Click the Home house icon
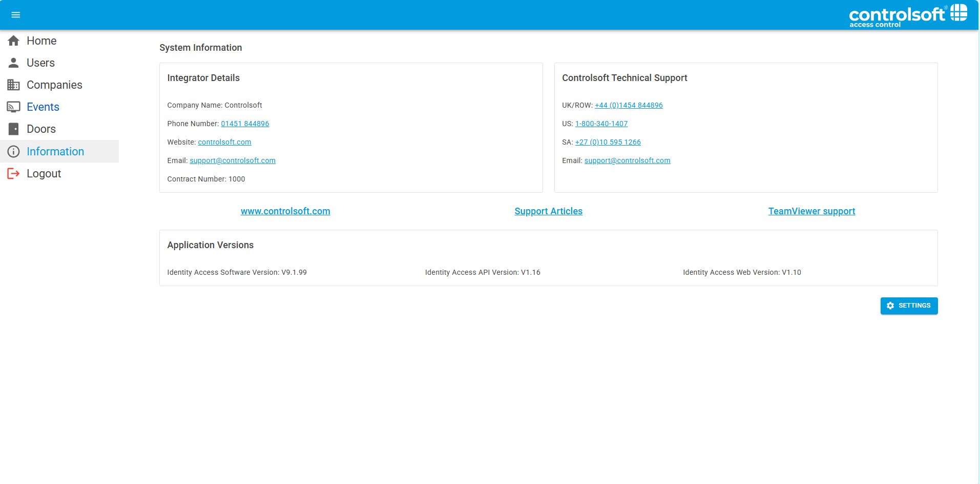The height and width of the screenshot is (484, 980). pyautogui.click(x=14, y=41)
